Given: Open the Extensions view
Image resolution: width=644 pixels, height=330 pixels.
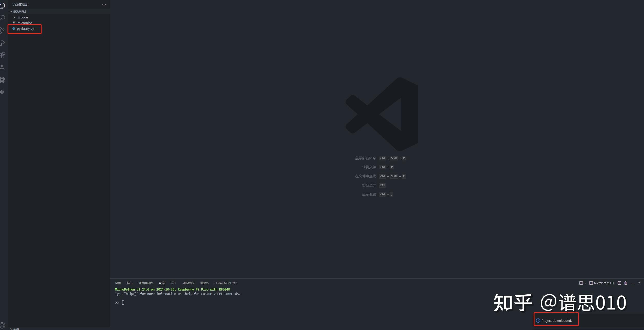Looking at the screenshot, I should [3, 55].
